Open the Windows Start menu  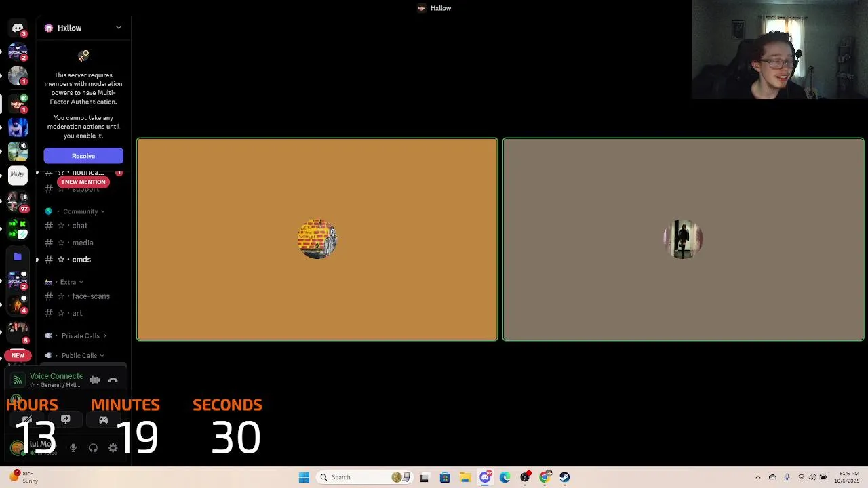tap(304, 477)
